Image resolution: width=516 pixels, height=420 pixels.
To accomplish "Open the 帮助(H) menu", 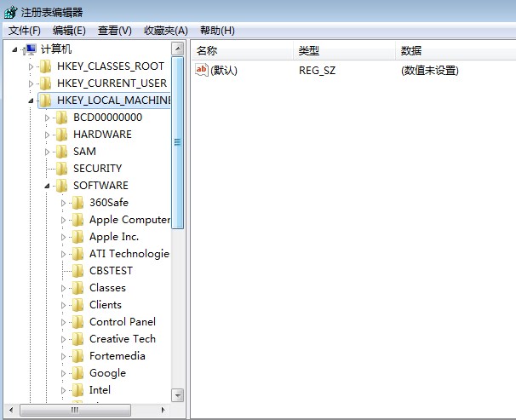I will coord(217,31).
